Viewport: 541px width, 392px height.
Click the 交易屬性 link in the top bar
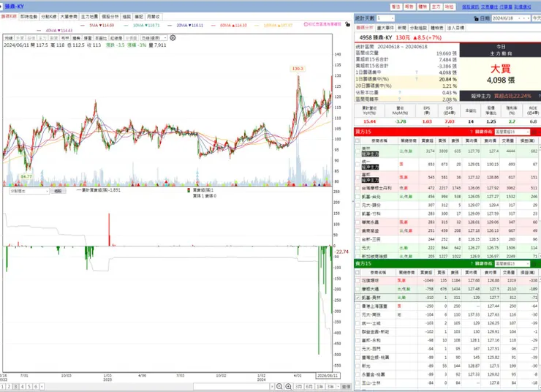coord(489,7)
